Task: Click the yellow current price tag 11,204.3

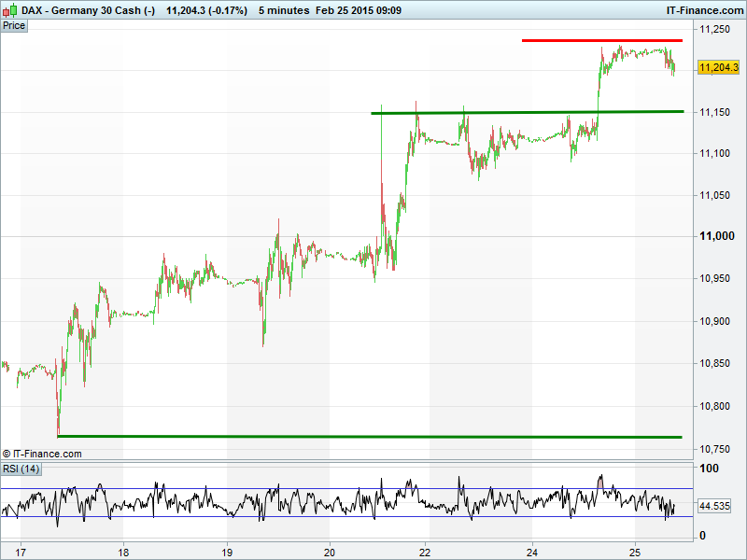Action: [718, 67]
